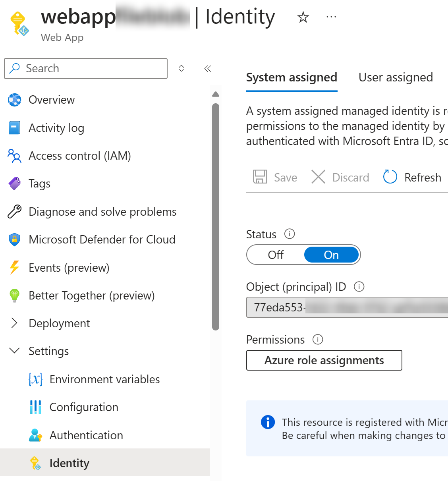This screenshot has width=448, height=481.
Task: Switch to the User assigned tab
Action: point(396,77)
